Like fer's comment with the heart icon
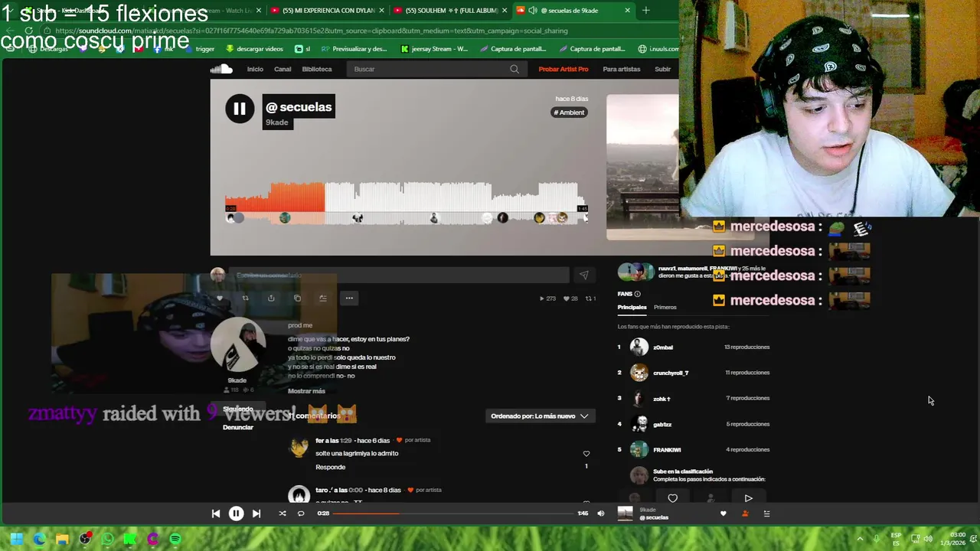Screen dimensions: 980x551 [x=586, y=454]
